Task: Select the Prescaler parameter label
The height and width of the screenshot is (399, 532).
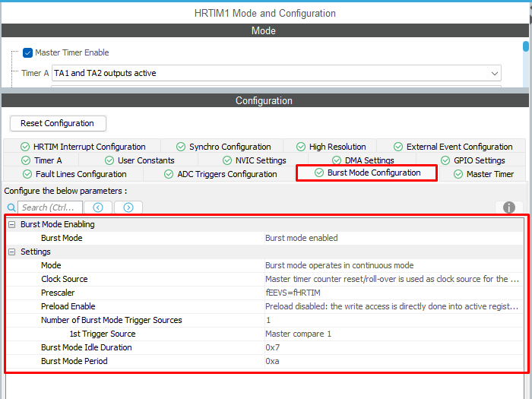Action: pos(58,293)
